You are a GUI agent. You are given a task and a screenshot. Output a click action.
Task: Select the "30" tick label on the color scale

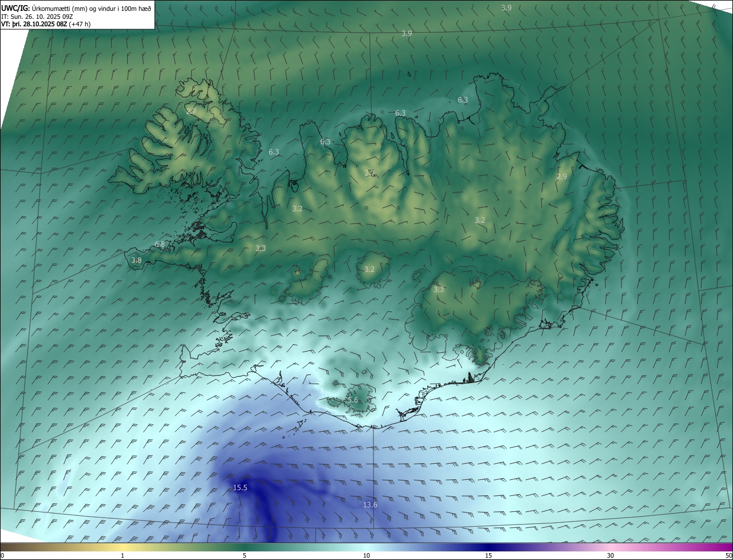[610, 555]
